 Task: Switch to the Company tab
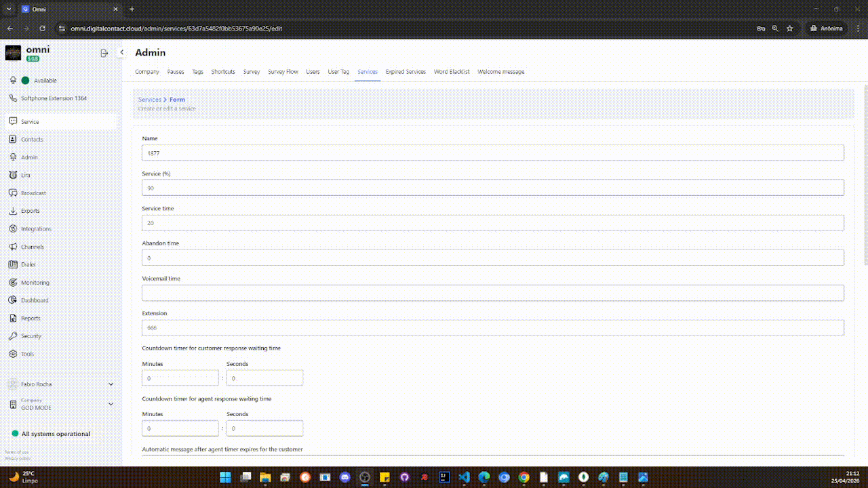(x=147, y=72)
